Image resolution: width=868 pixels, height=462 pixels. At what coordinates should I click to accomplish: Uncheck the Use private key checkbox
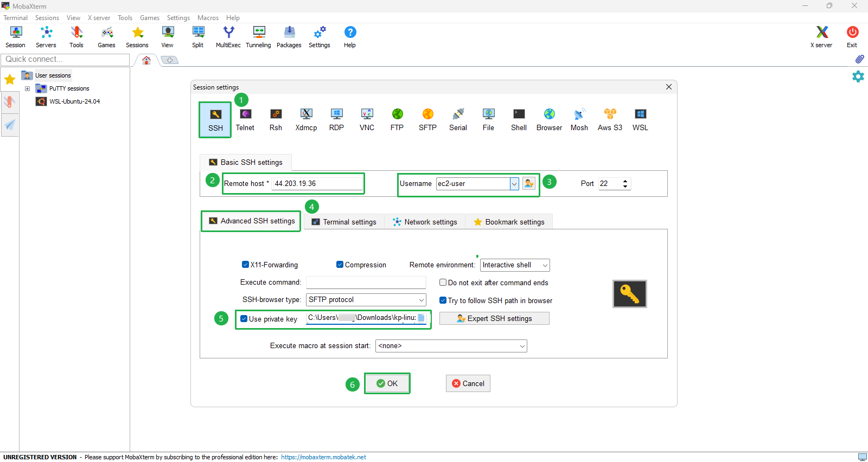pyautogui.click(x=244, y=319)
